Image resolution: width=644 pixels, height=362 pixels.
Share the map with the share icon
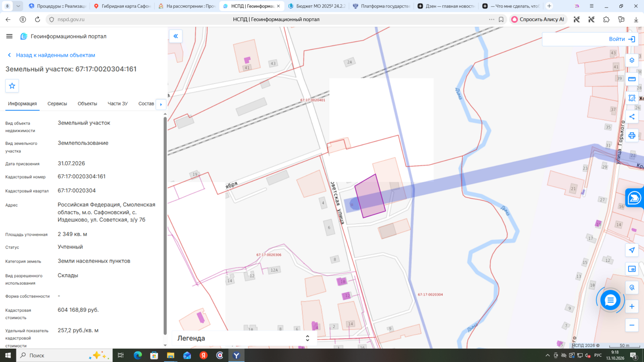(x=632, y=117)
